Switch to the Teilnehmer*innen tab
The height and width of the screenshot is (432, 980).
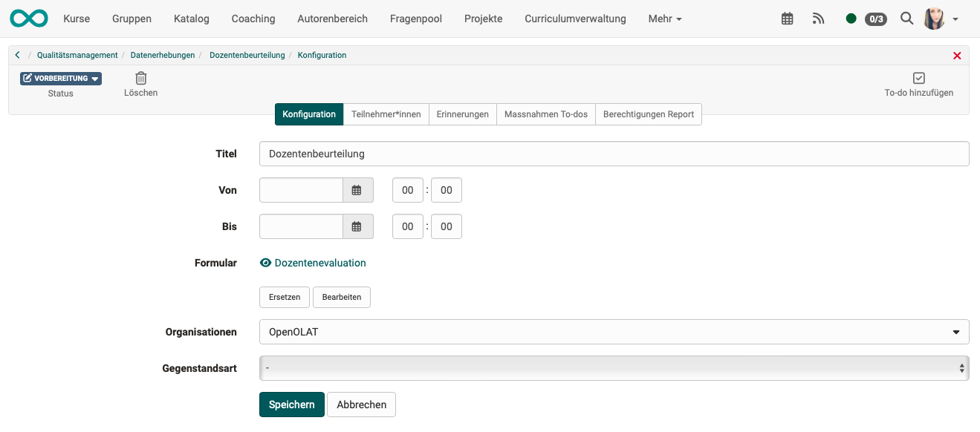point(386,114)
